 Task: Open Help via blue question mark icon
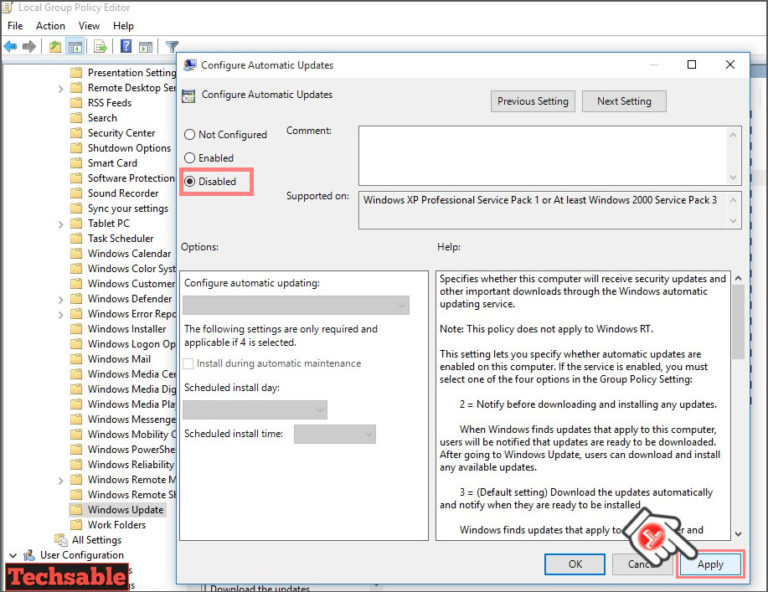pyautogui.click(x=126, y=46)
